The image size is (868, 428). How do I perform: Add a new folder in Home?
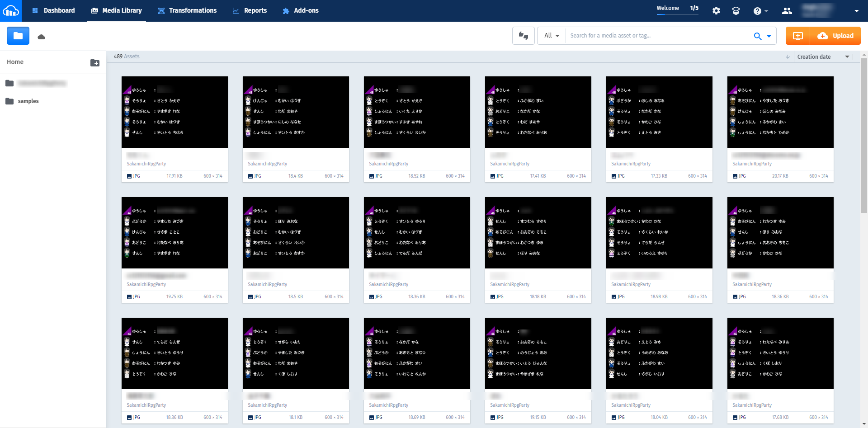click(95, 63)
